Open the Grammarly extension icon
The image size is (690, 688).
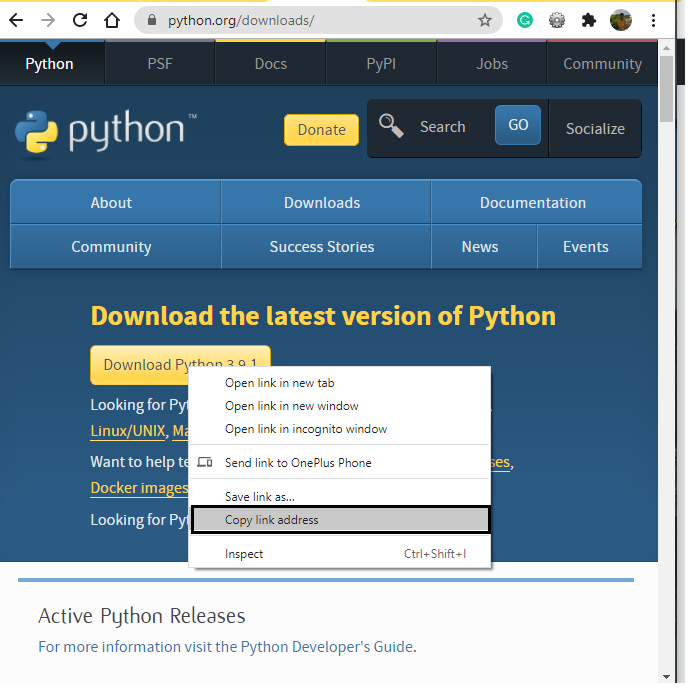point(524,20)
